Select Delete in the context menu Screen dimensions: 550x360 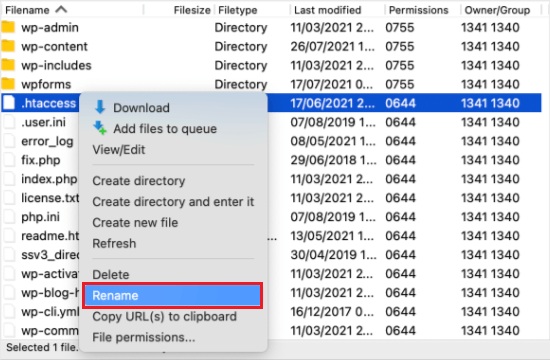coord(110,274)
